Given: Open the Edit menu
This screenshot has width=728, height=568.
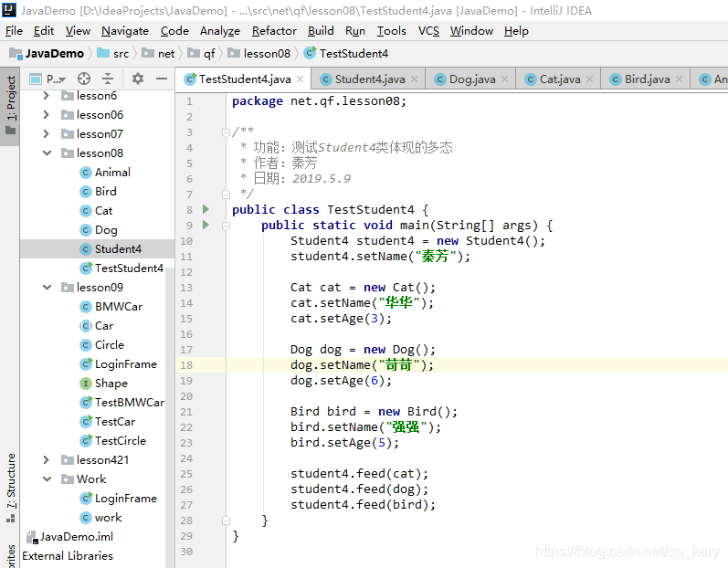Looking at the screenshot, I should pos(44,31).
